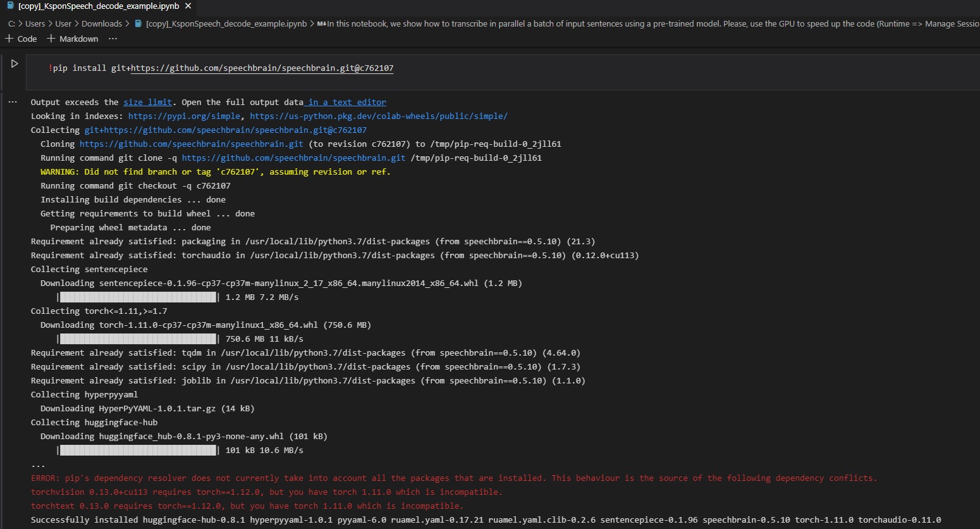Follow the pypi.org/simple index link
Image resolution: width=980 pixels, height=529 pixels.
184,116
